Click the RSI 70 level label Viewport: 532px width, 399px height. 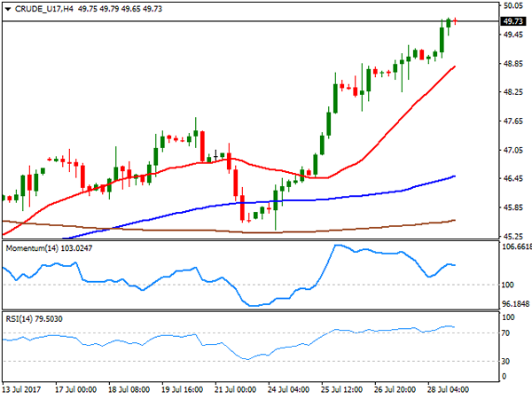pyautogui.click(x=506, y=333)
